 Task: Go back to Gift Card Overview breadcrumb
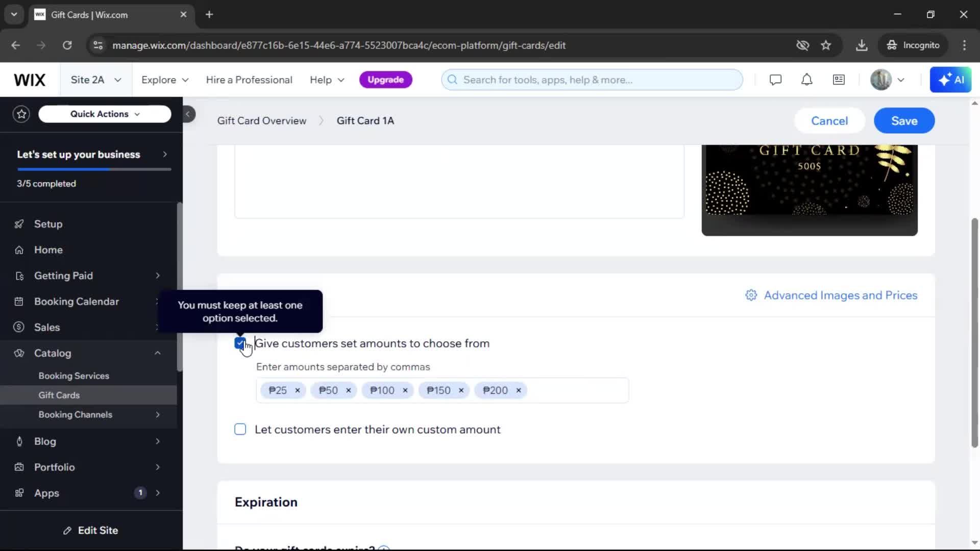click(262, 121)
